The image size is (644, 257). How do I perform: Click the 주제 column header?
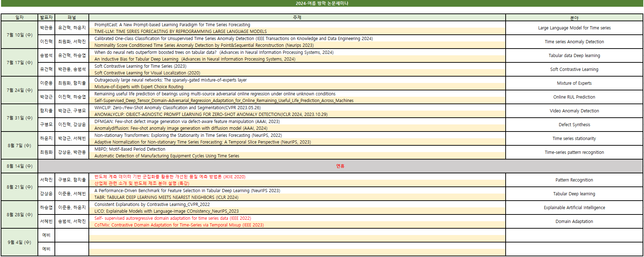(x=297, y=17)
